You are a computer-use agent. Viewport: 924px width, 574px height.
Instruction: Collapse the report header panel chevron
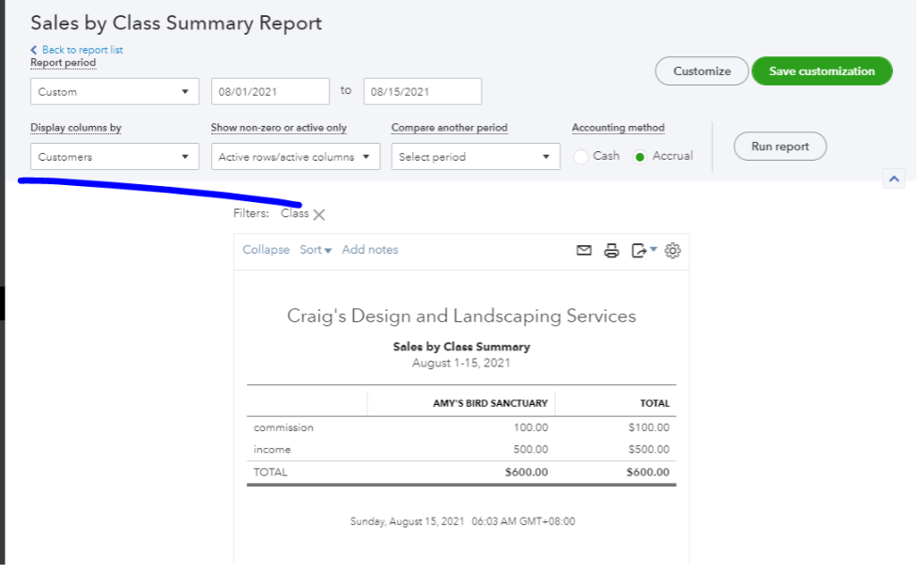coord(894,178)
